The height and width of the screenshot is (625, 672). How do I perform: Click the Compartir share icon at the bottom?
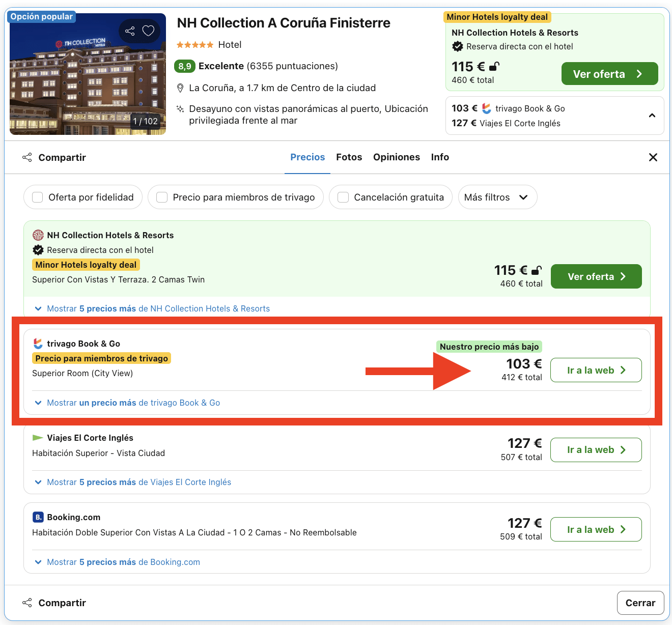(x=26, y=603)
